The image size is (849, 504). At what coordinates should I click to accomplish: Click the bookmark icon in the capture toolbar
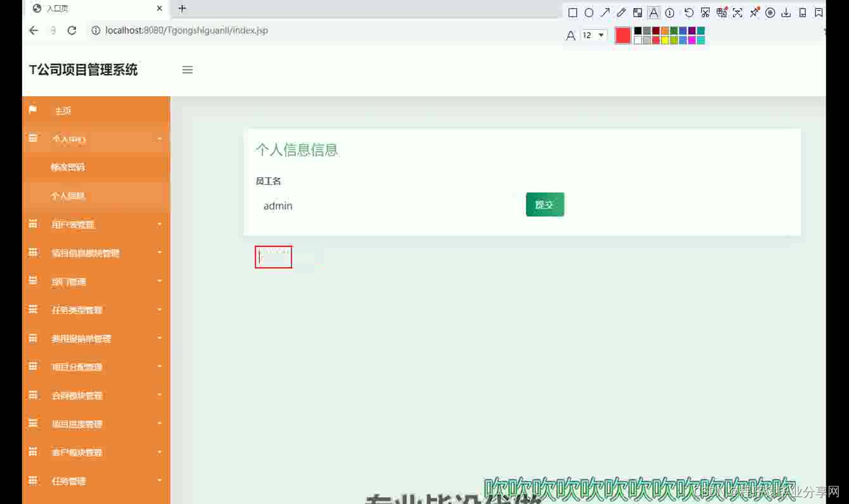click(x=819, y=13)
